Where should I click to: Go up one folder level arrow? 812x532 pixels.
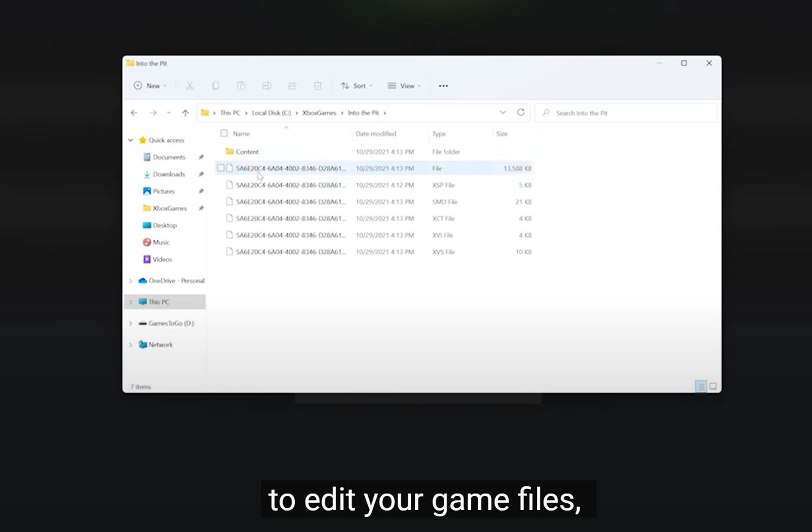185,113
